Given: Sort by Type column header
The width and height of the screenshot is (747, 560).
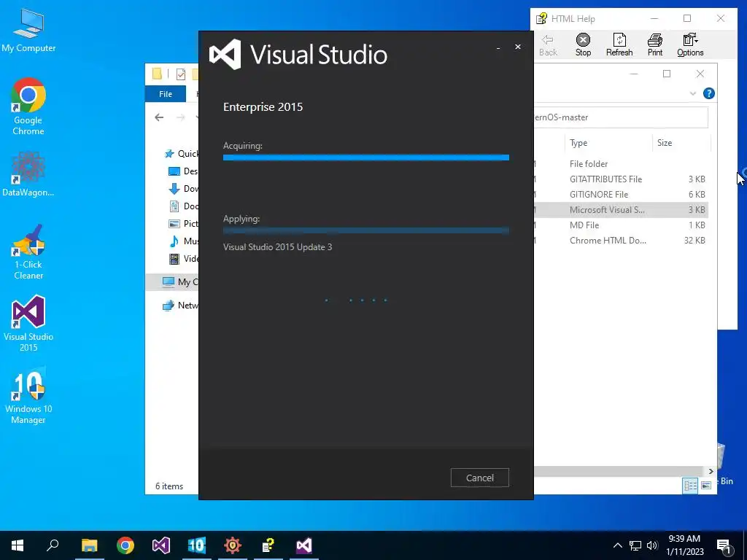Looking at the screenshot, I should [609, 143].
